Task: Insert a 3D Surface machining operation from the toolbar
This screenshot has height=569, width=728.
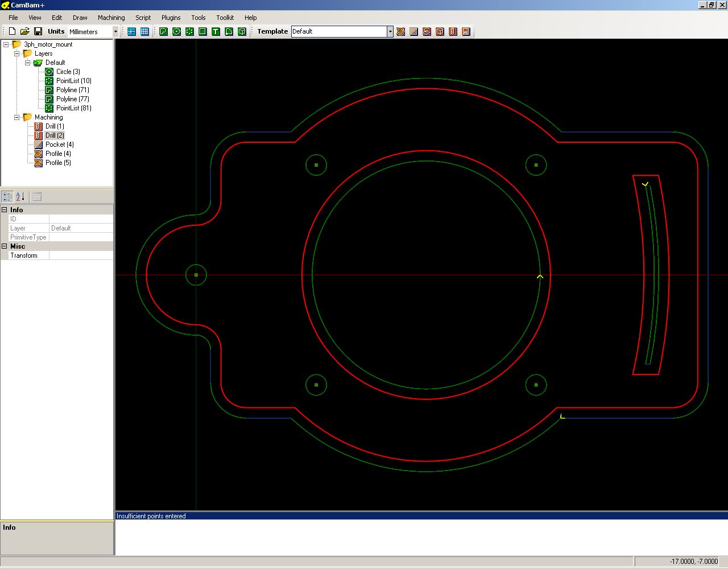Action: pyautogui.click(x=440, y=31)
